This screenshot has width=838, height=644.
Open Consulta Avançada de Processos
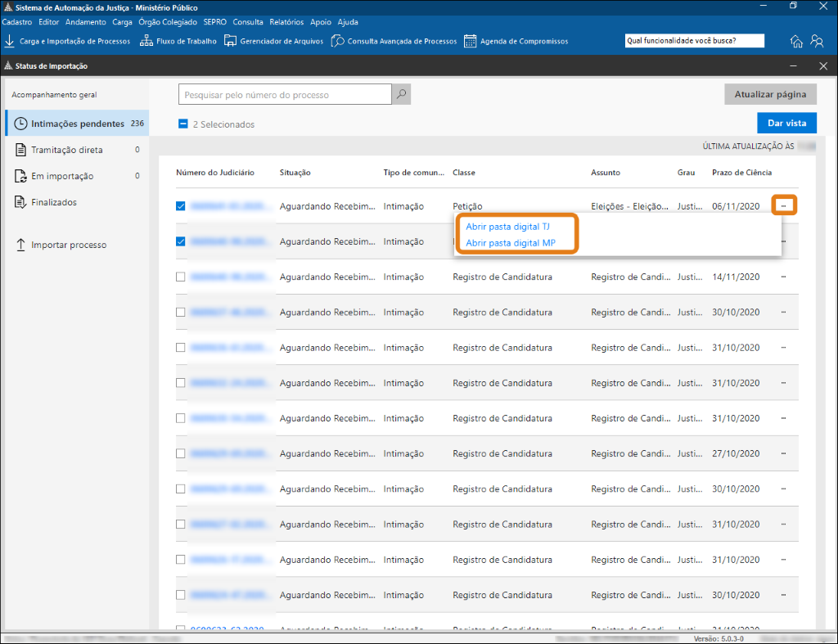pyautogui.click(x=337, y=41)
